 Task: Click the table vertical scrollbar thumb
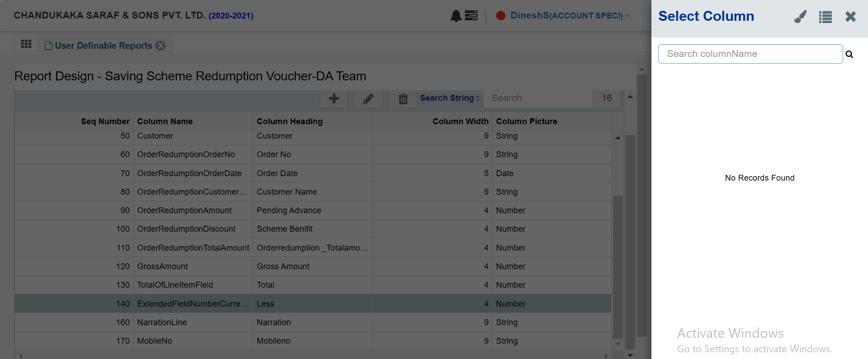[x=618, y=266]
